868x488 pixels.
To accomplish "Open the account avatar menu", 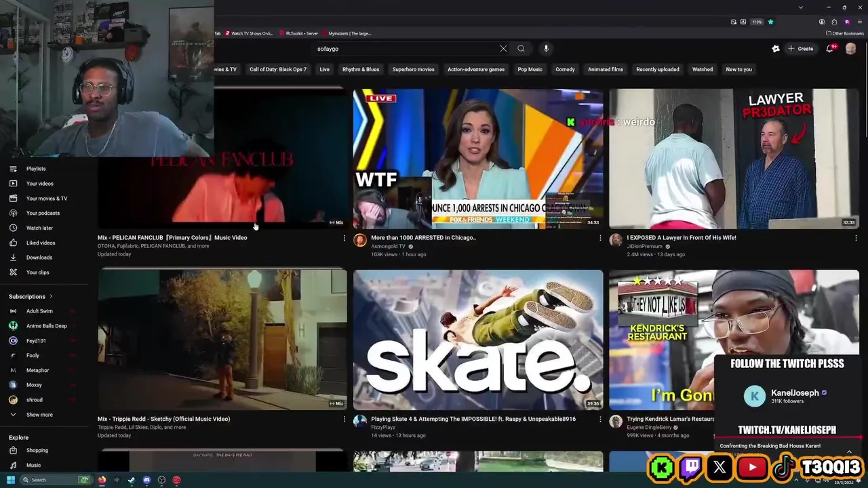I will pos(850,49).
